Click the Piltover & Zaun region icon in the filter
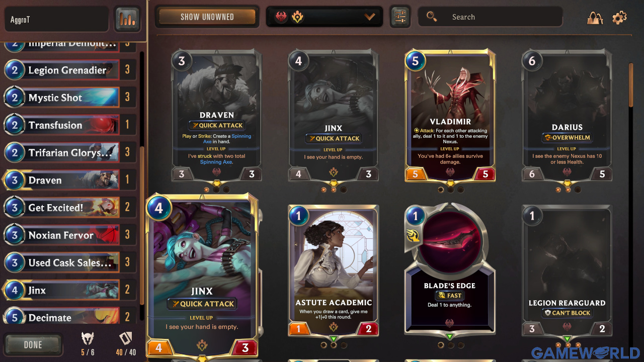Viewport: 644px width, 362px height. (298, 17)
